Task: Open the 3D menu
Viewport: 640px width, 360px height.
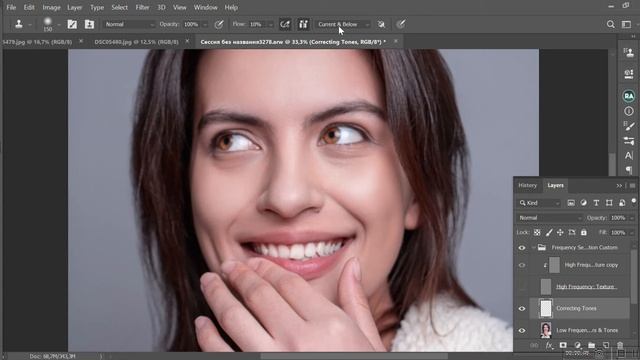Action: pos(161,7)
